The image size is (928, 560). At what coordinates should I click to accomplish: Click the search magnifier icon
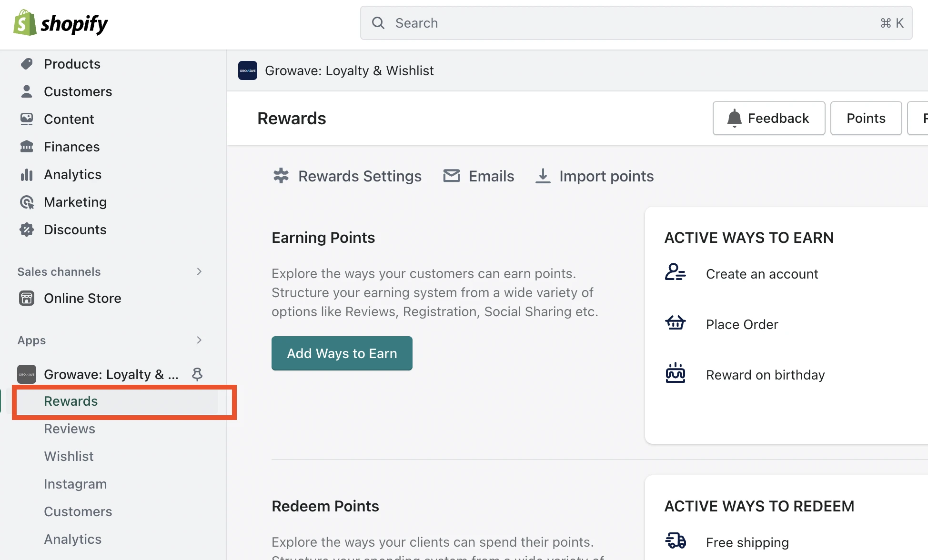coord(378,23)
